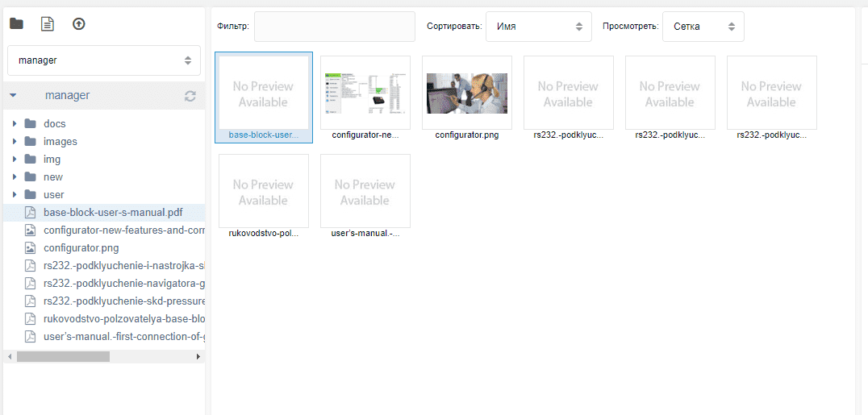868x415 pixels.
Task: Click PDF icon beside base-block-user-s-manual.pdf
Action: click(x=31, y=213)
